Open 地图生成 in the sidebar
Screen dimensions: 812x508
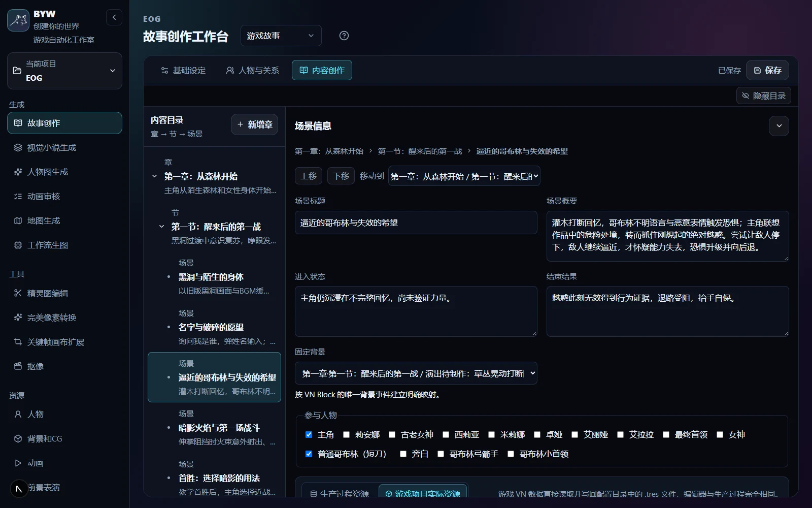coord(64,220)
